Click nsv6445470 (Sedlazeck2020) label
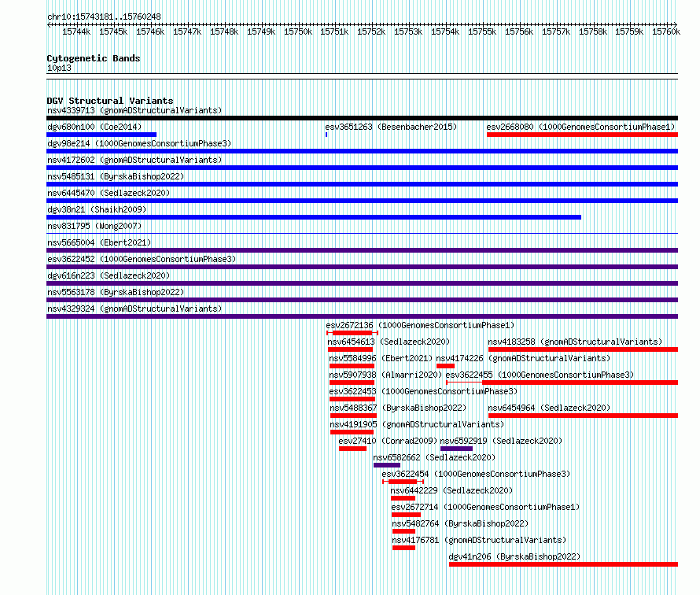 (x=109, y=193)
